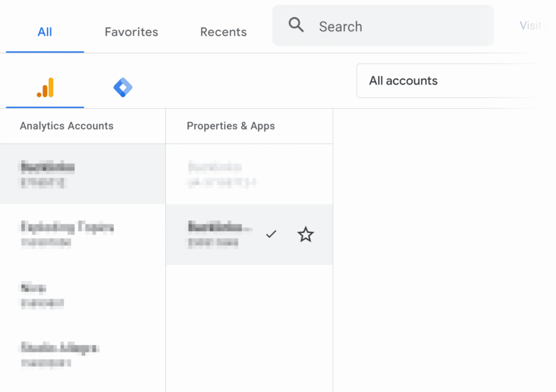
Task: Select the highlighted top account in Analytics Accounts
Action: tap(81, 174)
